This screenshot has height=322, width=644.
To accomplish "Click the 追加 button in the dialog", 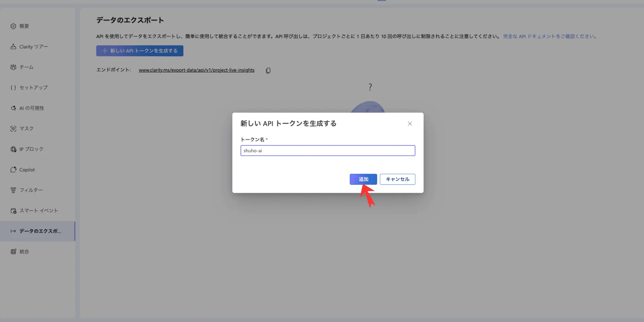I will (x=363, y=179).
